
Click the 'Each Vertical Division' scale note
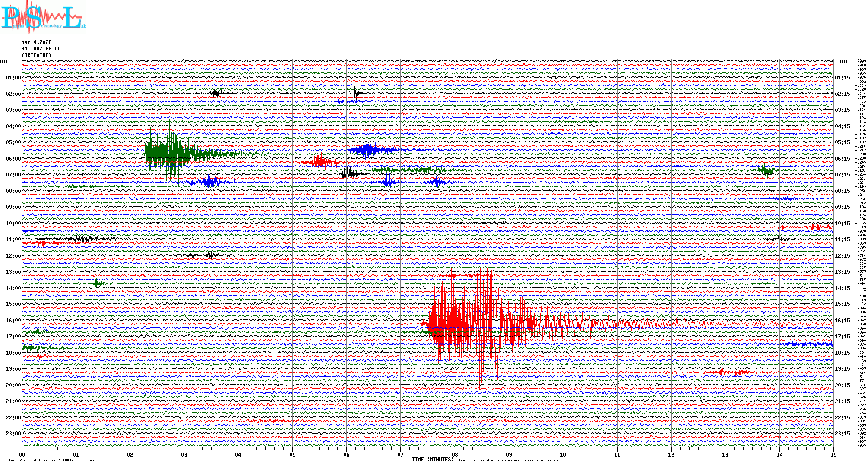55,460
